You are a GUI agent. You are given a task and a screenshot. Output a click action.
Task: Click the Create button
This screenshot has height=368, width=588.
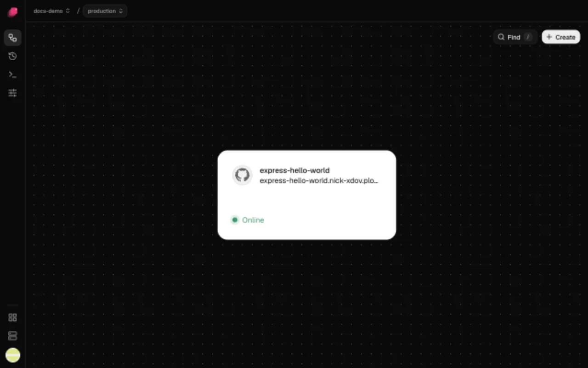[x=561, y=37]
